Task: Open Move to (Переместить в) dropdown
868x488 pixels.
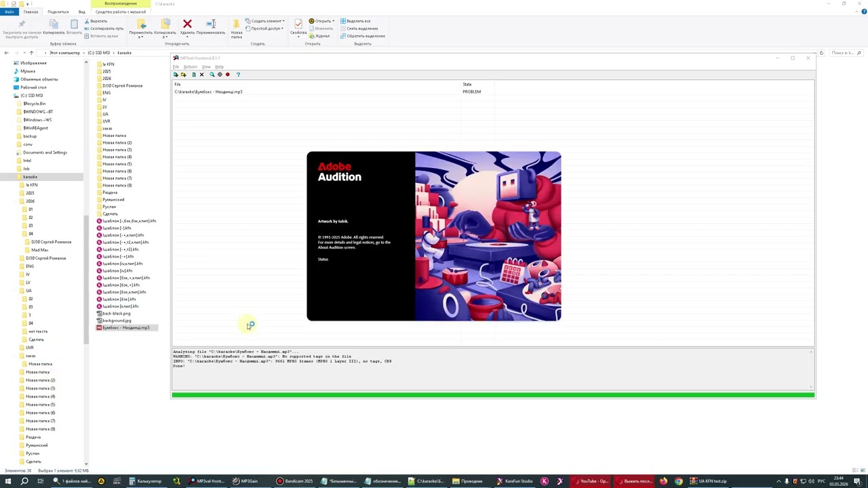Action: click(141, 28)
